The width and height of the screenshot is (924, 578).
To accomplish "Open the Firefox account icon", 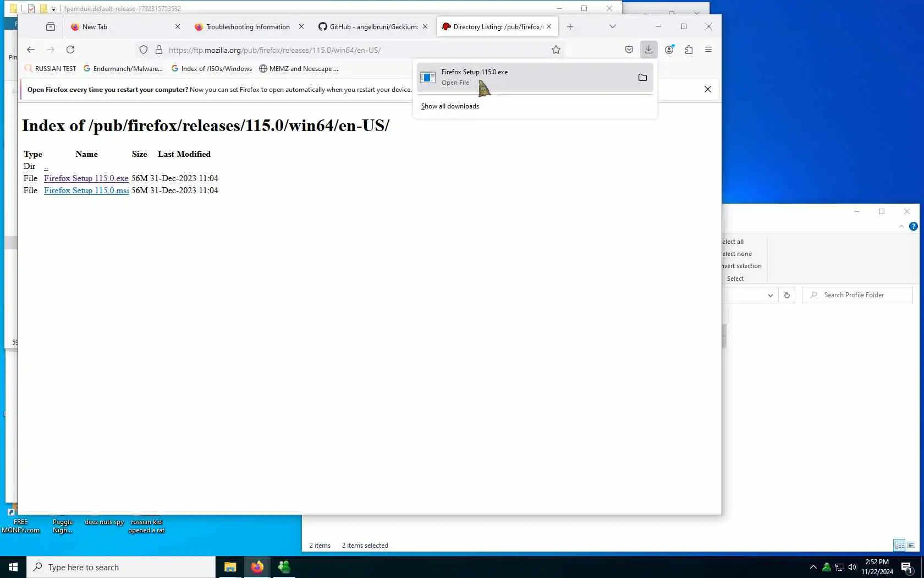I will coord(669,50).
